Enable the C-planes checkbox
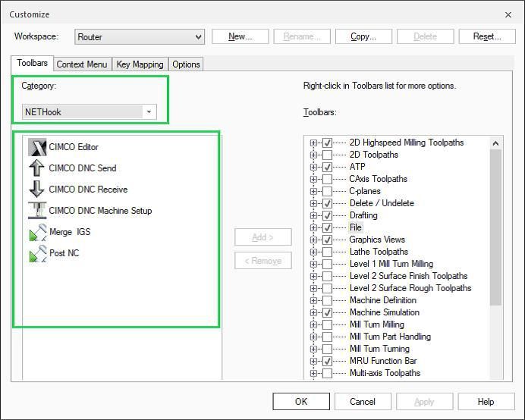 tap(327, 191)
